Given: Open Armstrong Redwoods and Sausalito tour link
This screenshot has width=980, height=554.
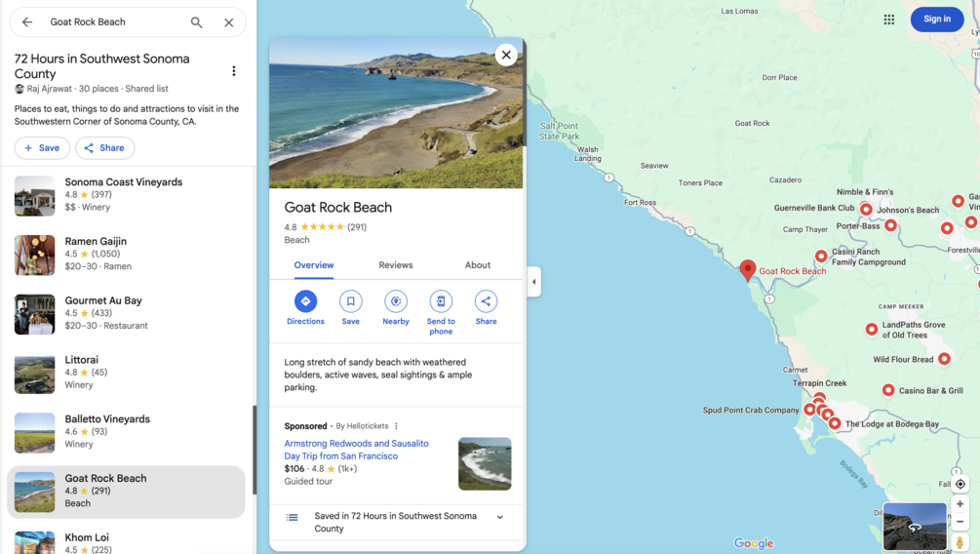Looking at the screenshot, I should [x=356, y=450].
